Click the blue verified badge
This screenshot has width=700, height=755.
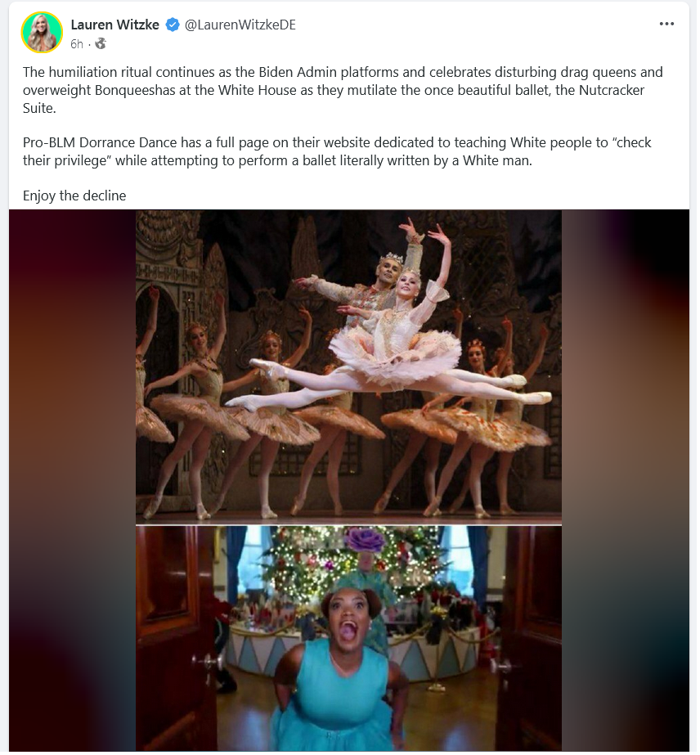[x=173, y=25]
